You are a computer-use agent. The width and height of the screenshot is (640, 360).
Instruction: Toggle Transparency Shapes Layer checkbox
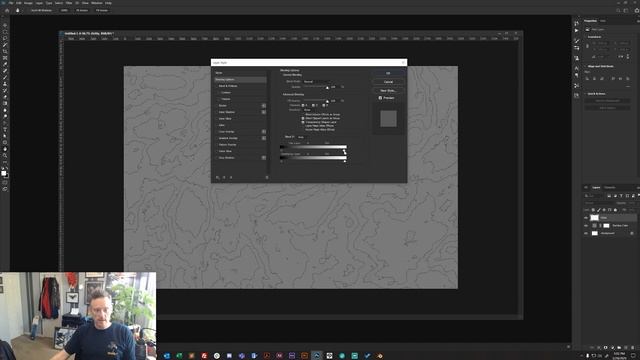(303, 122)
